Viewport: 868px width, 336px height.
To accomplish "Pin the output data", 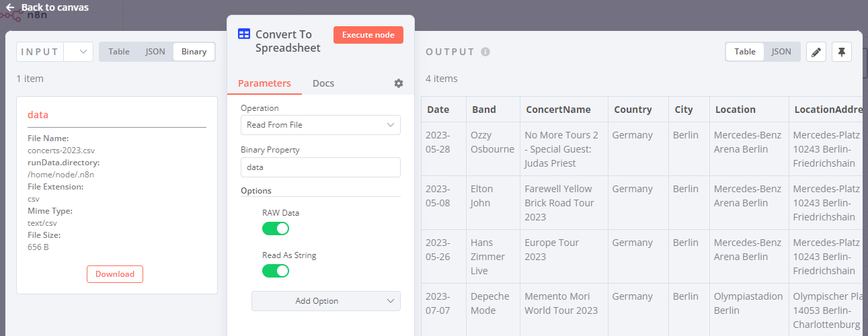I will 842,52.
